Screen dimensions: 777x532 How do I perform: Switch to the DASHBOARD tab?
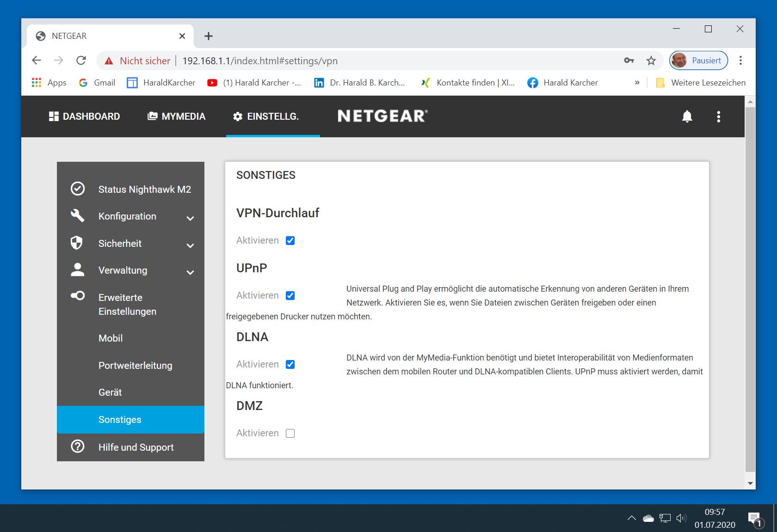point(84,116)
